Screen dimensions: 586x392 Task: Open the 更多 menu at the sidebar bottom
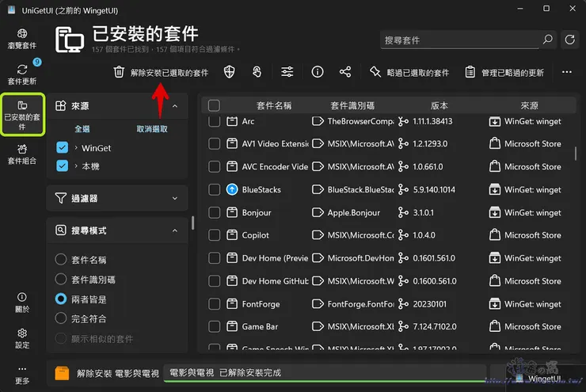(22, 375)
